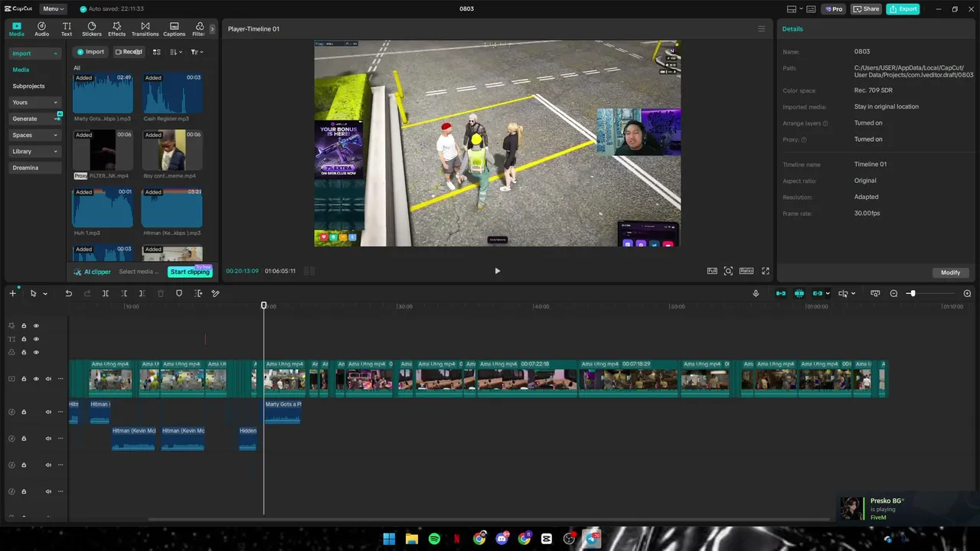
Task: Expand the Library section
Action: point(34,152)
